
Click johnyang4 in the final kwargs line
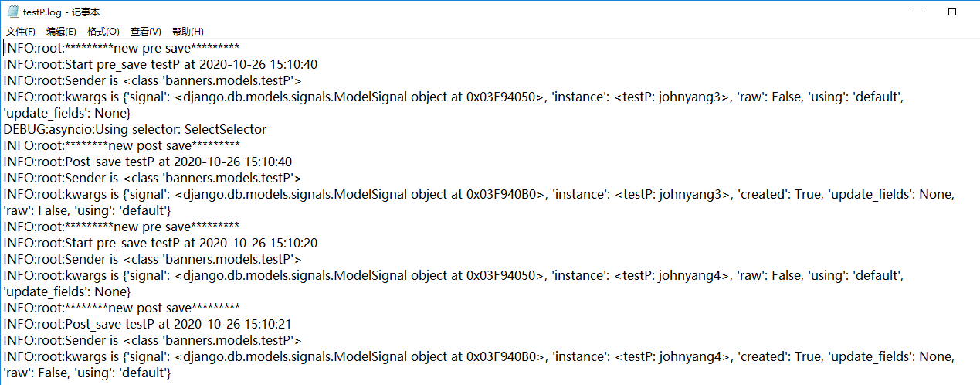click(x=694, y=356)
